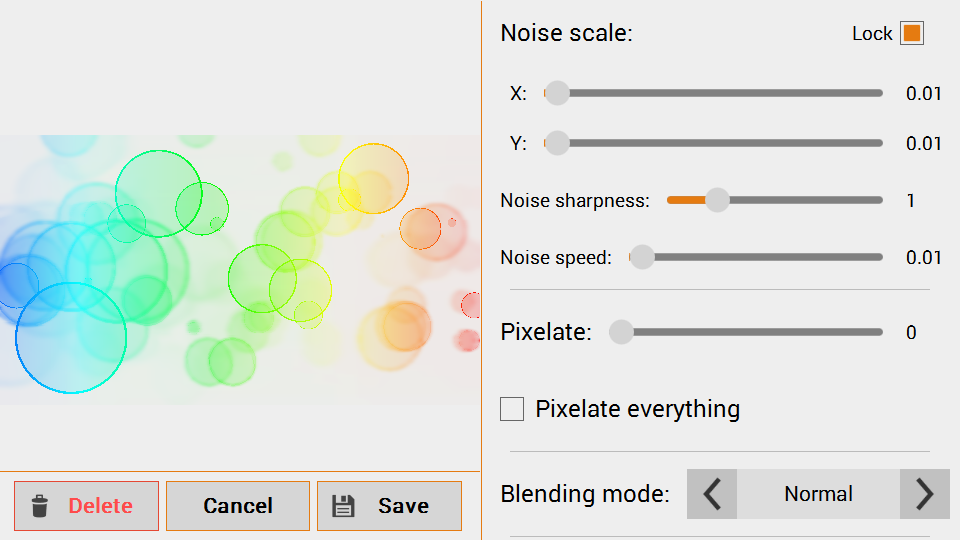
Task: Click the Noise scale heading
Action: click(x=566, y=33)
